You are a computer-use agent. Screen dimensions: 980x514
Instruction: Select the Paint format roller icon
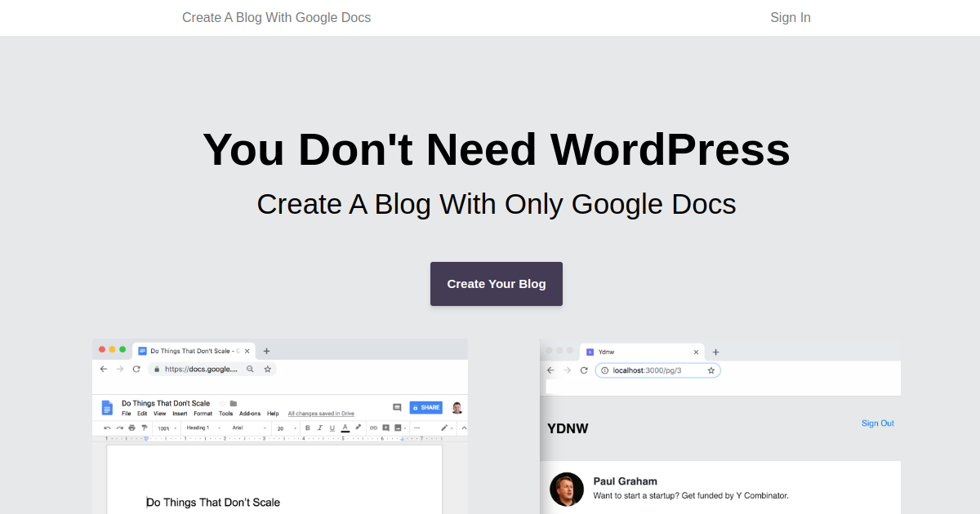145,428
